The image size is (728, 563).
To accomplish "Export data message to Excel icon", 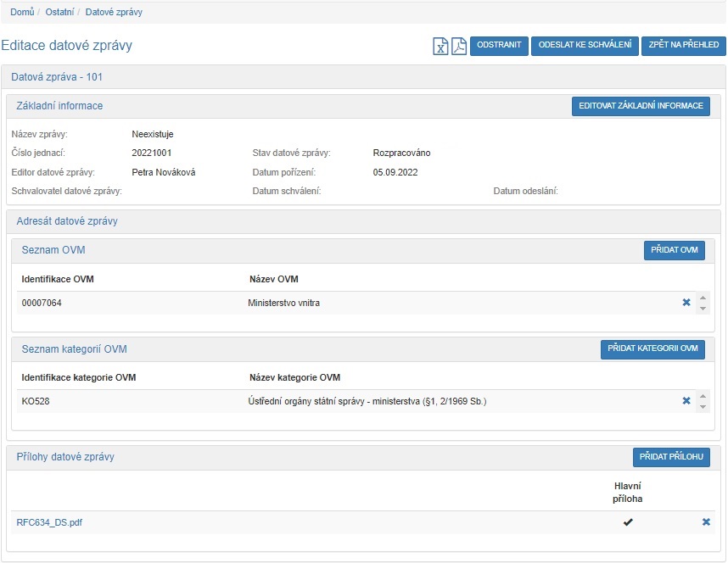I will tap(441, 46).
